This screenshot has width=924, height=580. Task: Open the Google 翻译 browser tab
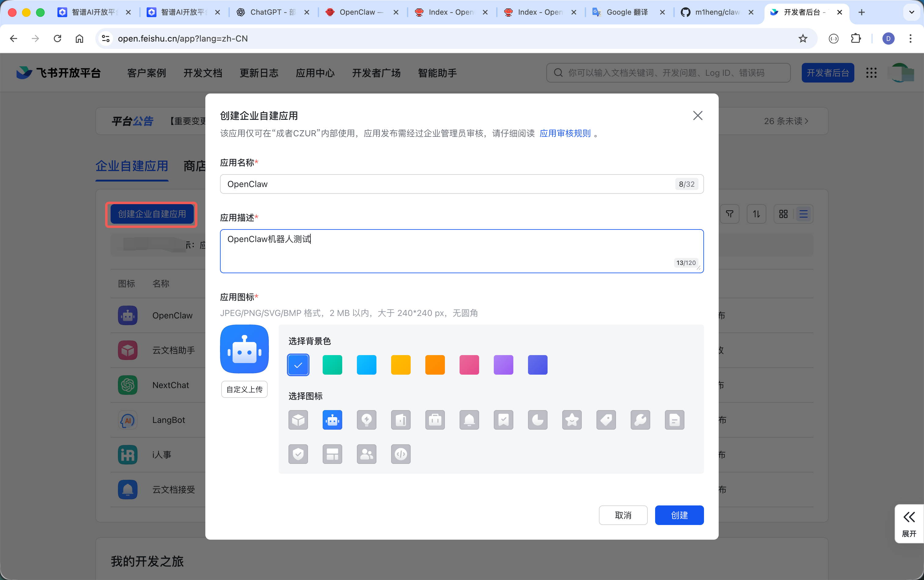click(628, 12)
